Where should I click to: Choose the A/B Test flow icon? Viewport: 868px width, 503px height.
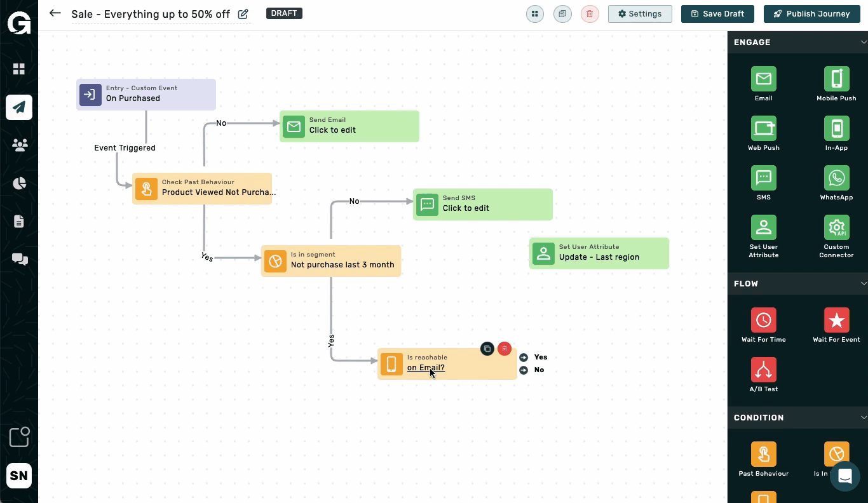[763, 370]
